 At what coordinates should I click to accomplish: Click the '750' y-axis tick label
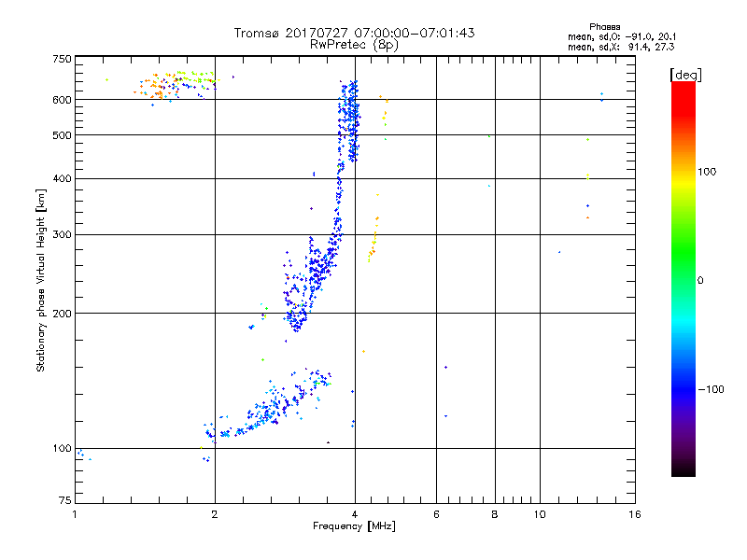[x=62, y=59]
